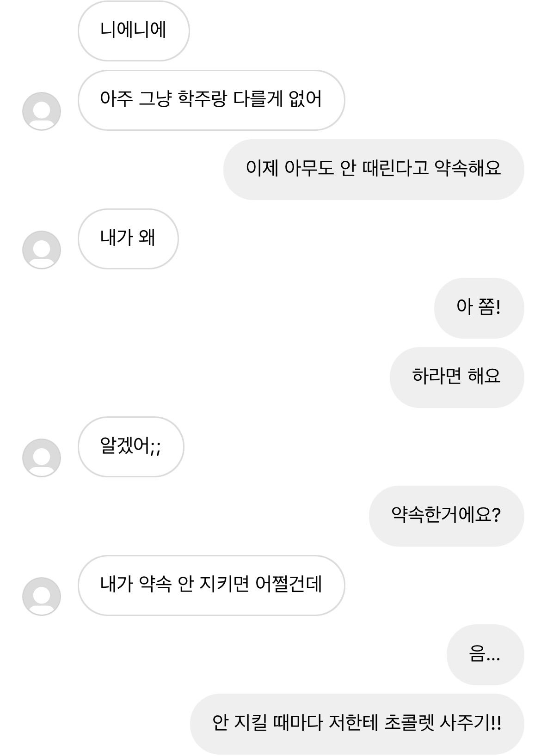Image resolution: width=541 pixels, height=756 pixels.
Task: Click the "내가 약속 안 지키면 어쩔건데" bubble
Action: [211, 585]
